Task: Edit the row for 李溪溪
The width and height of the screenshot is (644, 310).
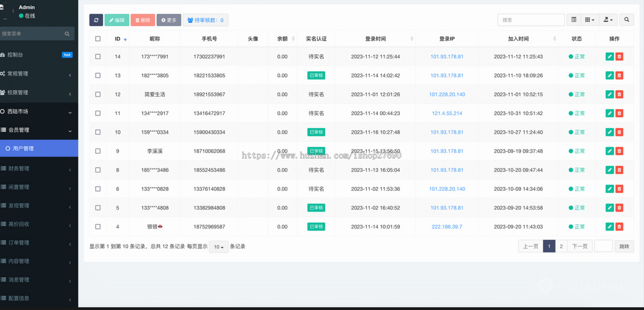Action: [x=610, y=151]
